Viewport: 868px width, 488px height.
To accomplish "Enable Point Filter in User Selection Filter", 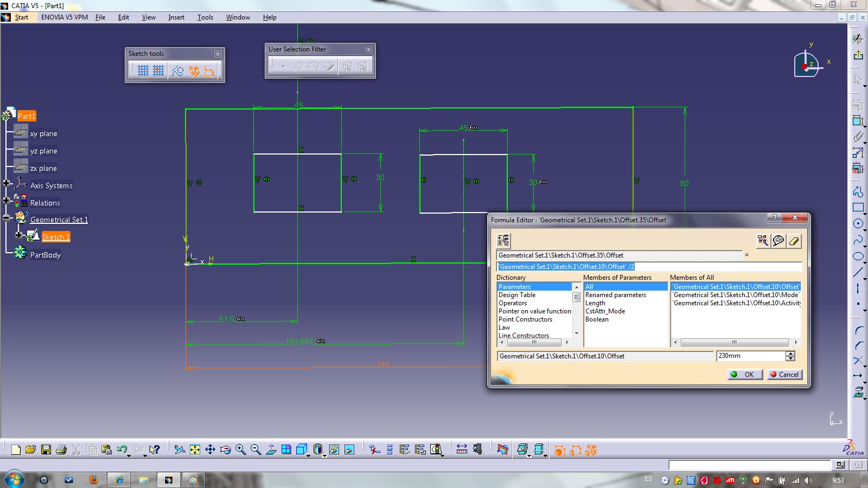I will tap(283, 66).
